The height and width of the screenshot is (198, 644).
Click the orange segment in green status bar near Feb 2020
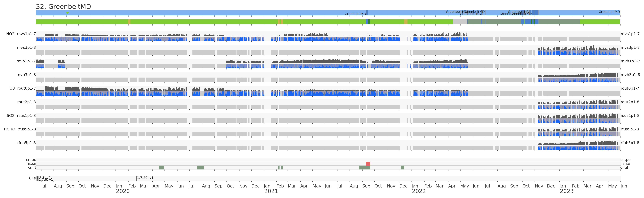pos(129,22)
